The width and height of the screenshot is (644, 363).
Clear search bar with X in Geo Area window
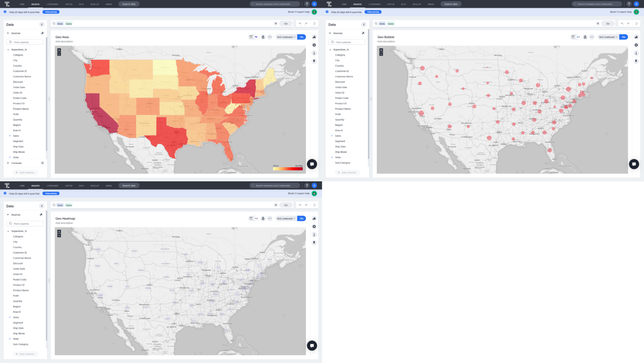[276, 24]
